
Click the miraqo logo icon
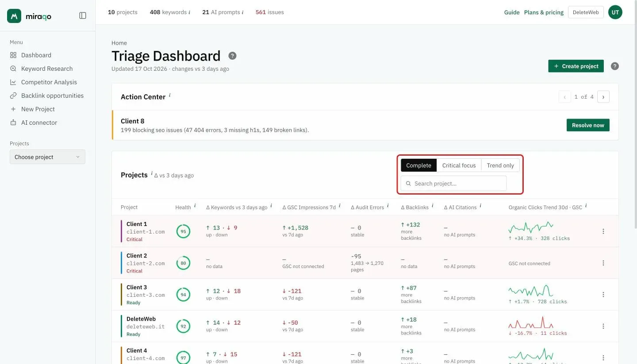(15, 16)
